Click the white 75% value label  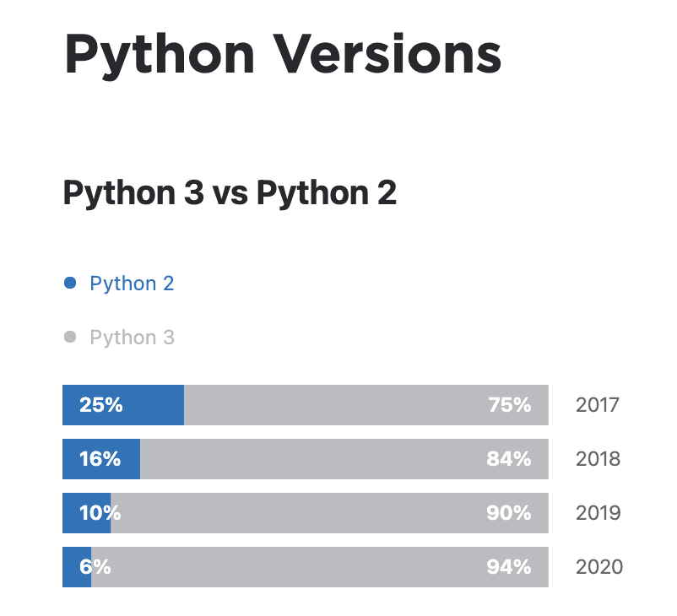point(509,405)
